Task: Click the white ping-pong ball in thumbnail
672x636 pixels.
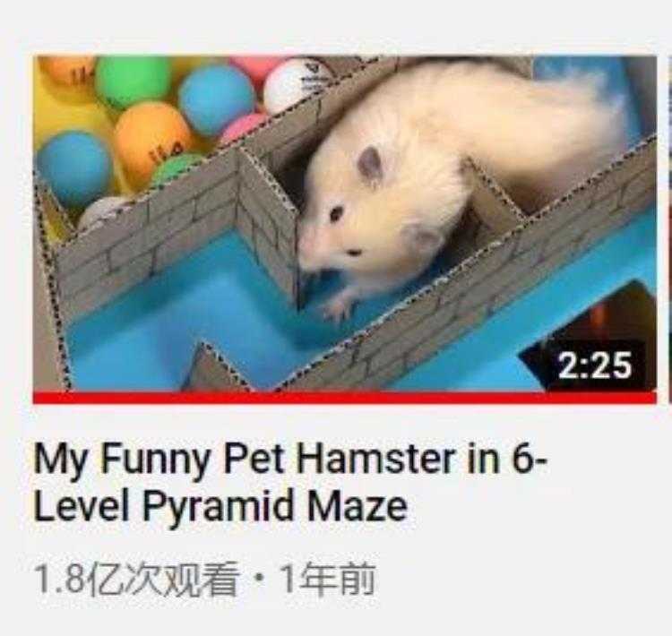Action: pos(296,85)
